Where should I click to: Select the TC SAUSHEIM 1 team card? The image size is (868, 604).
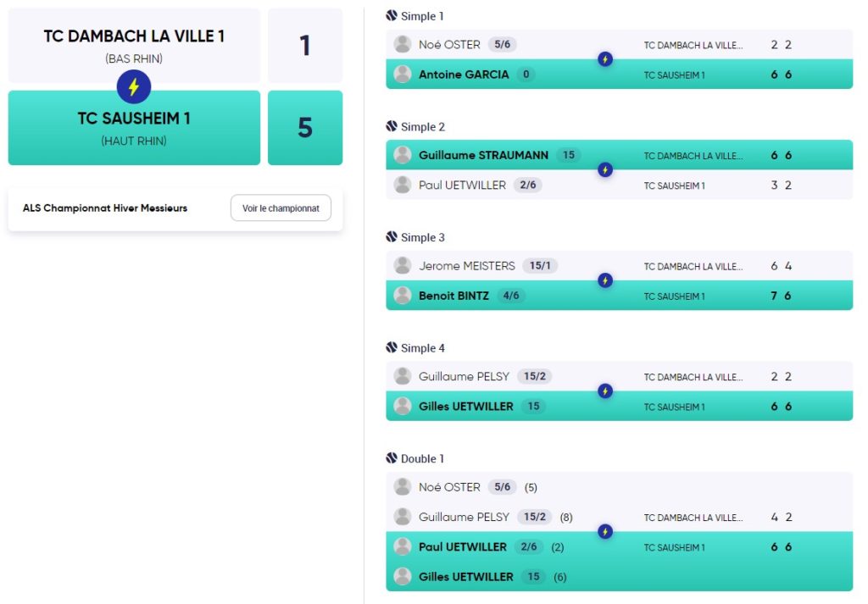pos(134,128)
